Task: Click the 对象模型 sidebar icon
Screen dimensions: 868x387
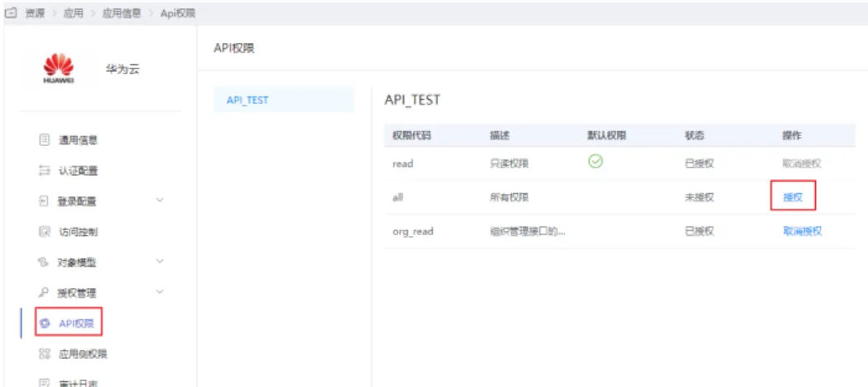Action: point(45,262)
